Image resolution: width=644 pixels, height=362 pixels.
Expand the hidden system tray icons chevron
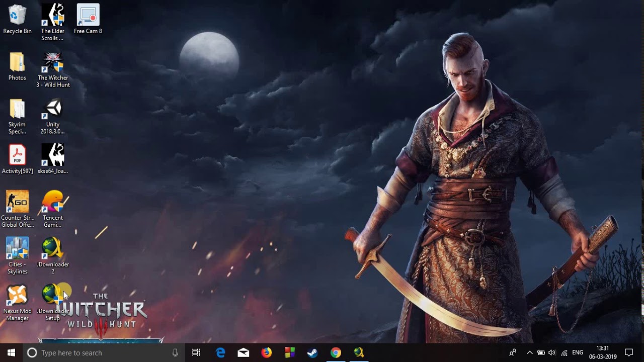(x=529, y=352)
